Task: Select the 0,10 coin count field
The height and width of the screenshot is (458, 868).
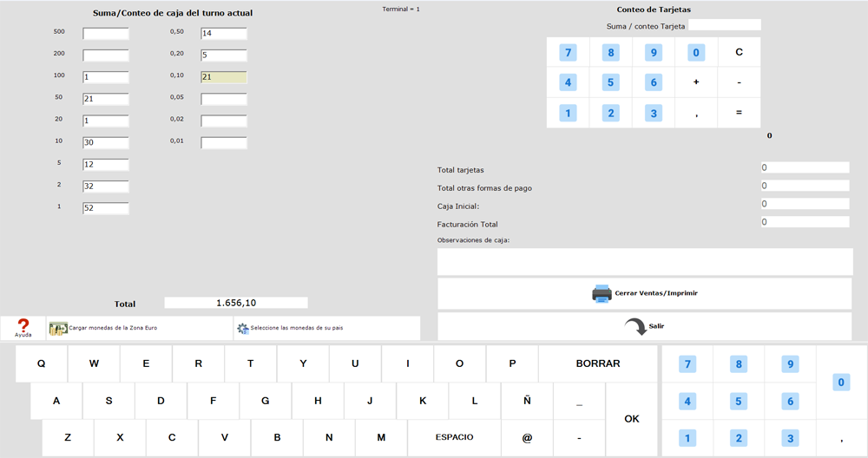Action: [x=224, y=77]
